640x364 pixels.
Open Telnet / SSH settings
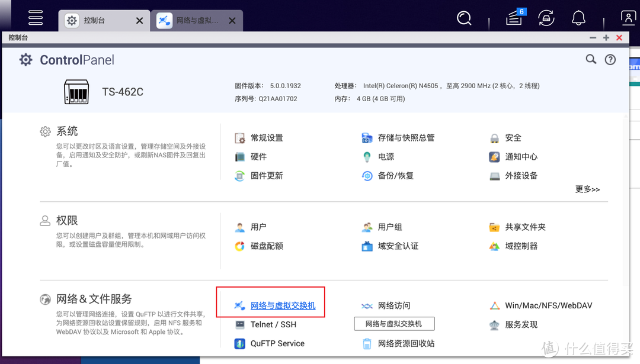coord(273,325)
